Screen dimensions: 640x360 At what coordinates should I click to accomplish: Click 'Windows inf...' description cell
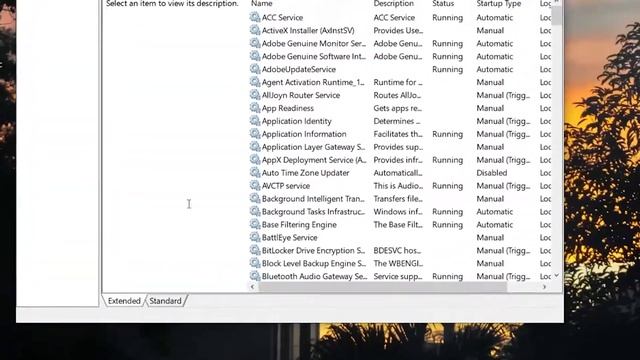click(x=398, y=212)
